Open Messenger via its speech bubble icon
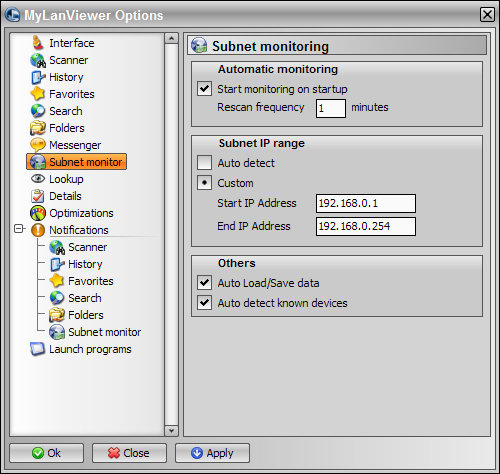The width and height of the screenshot is (500, 474). [38, 145]
